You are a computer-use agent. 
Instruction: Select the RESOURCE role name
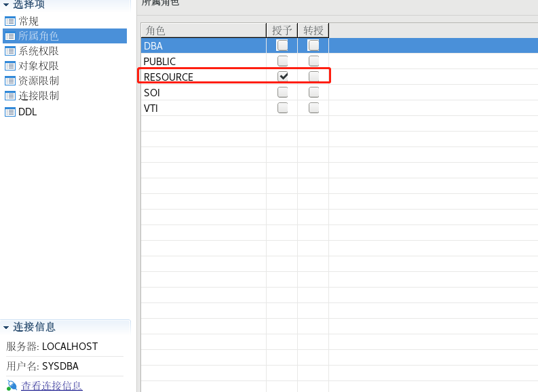point(168,77)
